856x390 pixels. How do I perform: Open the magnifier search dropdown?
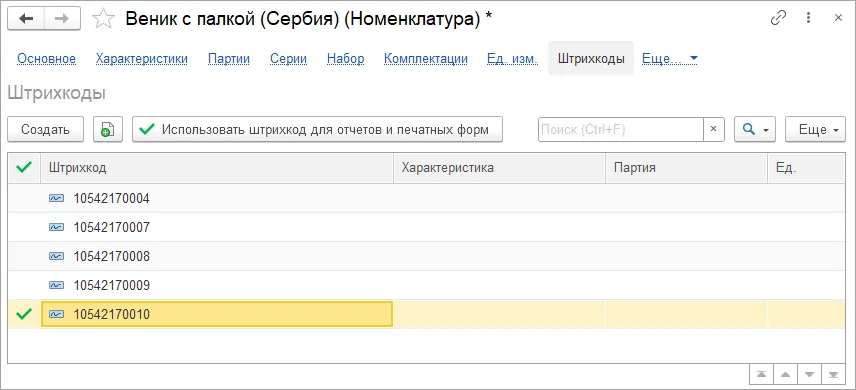click(x=754, y=129)
